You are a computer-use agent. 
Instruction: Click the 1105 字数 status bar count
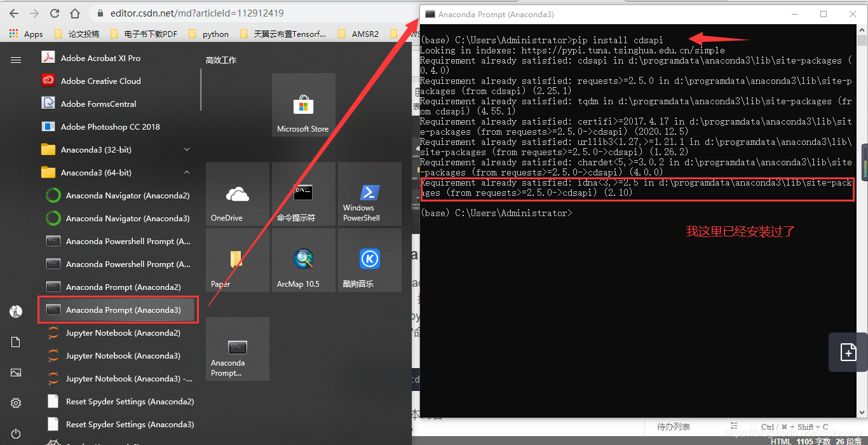coord(814,441)
